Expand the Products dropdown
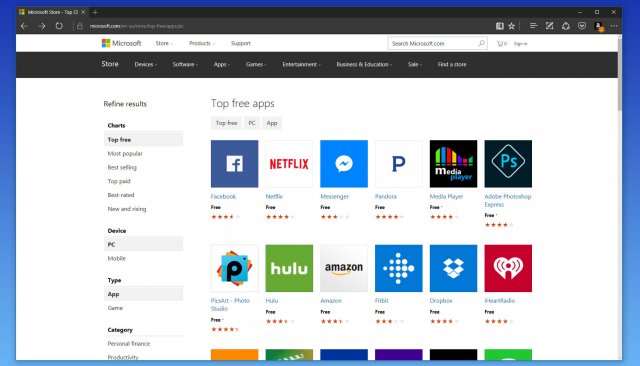The height and width of the screenshot is (366, 640). (202, 43)
